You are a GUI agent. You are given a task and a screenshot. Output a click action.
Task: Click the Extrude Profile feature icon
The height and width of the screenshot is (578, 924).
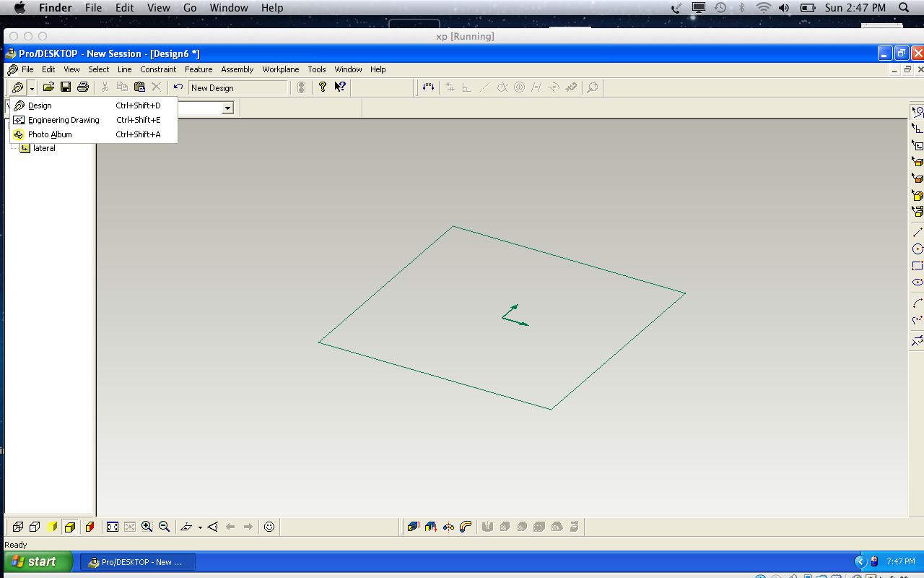(x=414, y=527)
